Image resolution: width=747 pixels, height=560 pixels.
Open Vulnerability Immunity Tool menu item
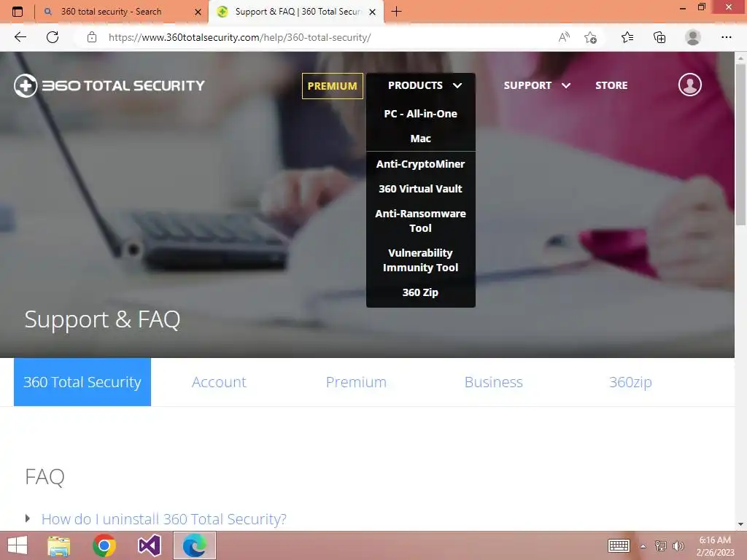[421, 260]
